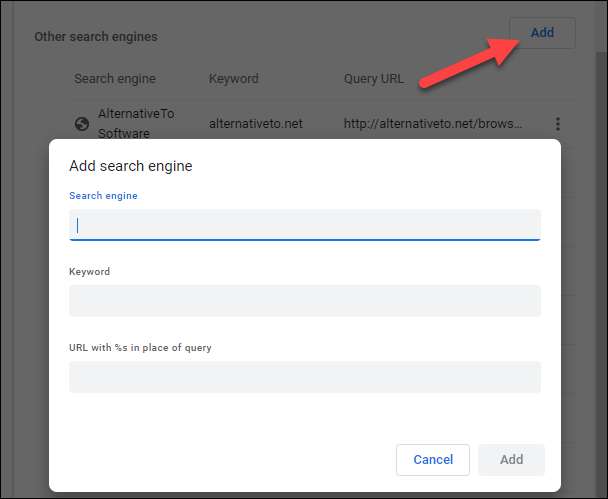Click the URL with %s input field
The width and height of the screenshot is (608, 499).
coord(305,377)
